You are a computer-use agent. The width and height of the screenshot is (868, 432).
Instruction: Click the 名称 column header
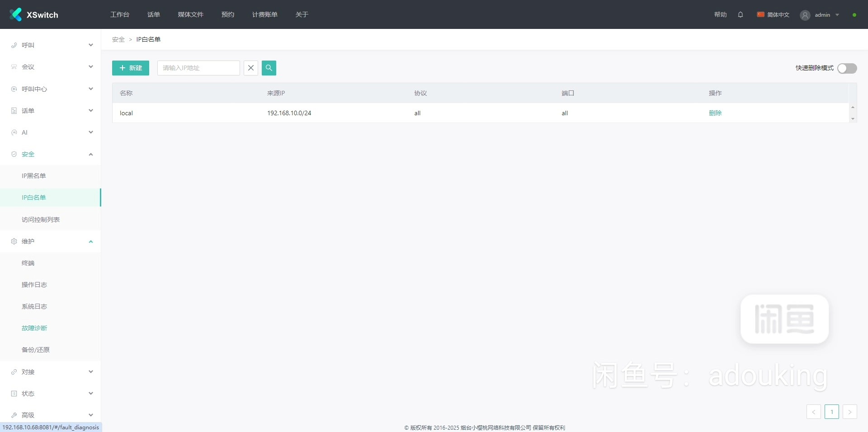point(126,93)
